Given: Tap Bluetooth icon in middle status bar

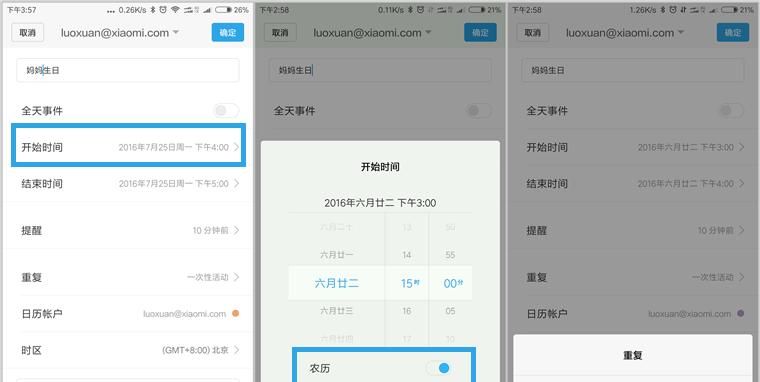Looking at the screenshot, I should tap(410, 10).
